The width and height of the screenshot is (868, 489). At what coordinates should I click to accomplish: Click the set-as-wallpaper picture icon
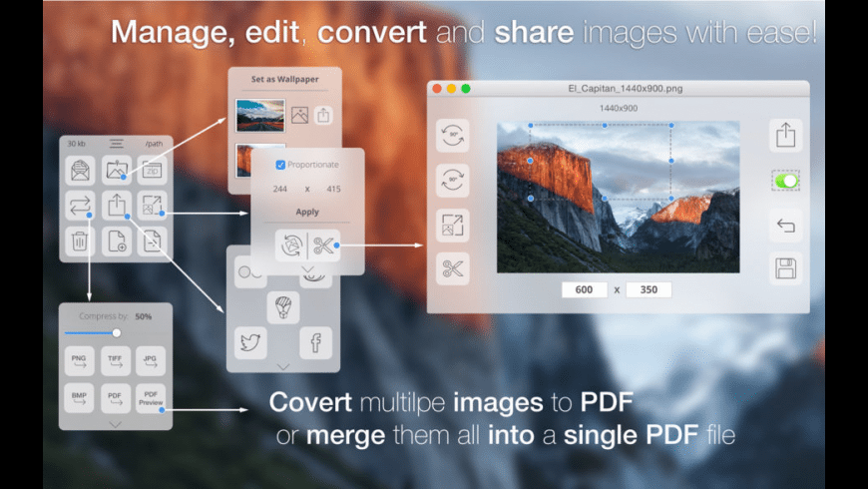pyautogui.click(x=117, y=170)
